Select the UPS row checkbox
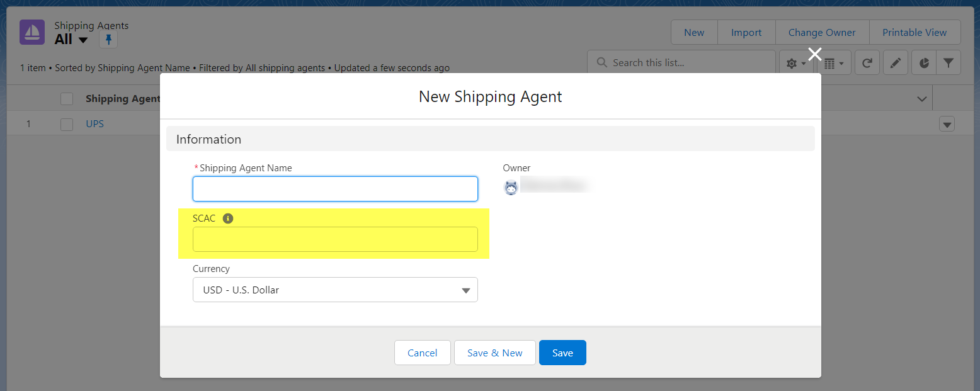Image resolution: width=980 pixels, height=391 pixels. 67,124
